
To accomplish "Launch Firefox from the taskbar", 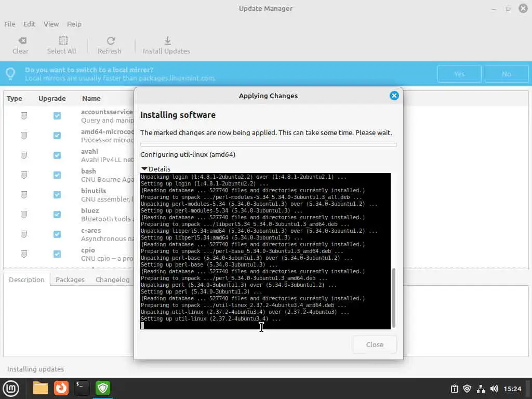I will point(61,388).
